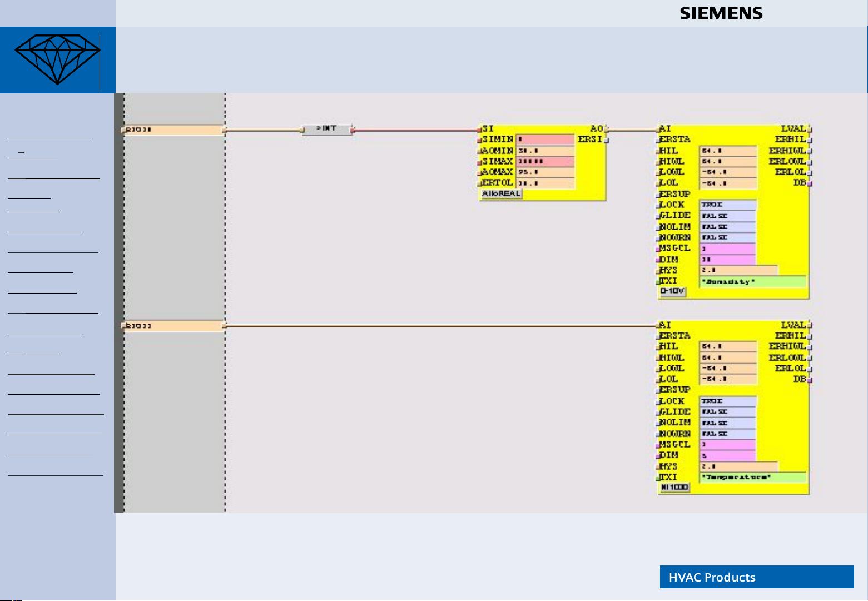Open the DIM value field in the Temperature block
This screenshot has height=601, width=868.
pos(727,455)
